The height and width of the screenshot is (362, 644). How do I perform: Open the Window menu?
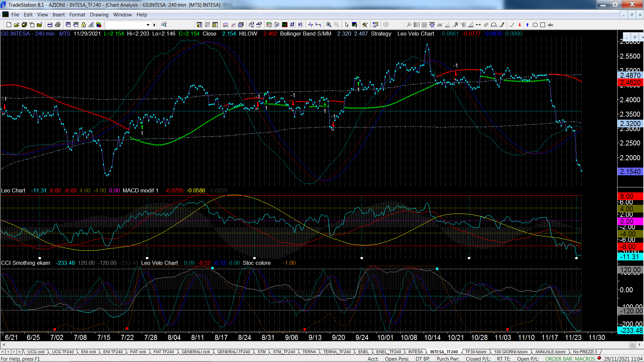tap(122, 15)
